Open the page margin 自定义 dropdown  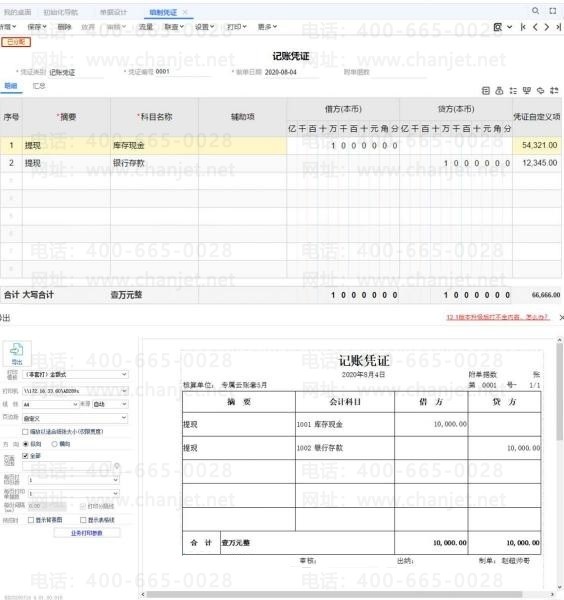click(x=75, y=418)
